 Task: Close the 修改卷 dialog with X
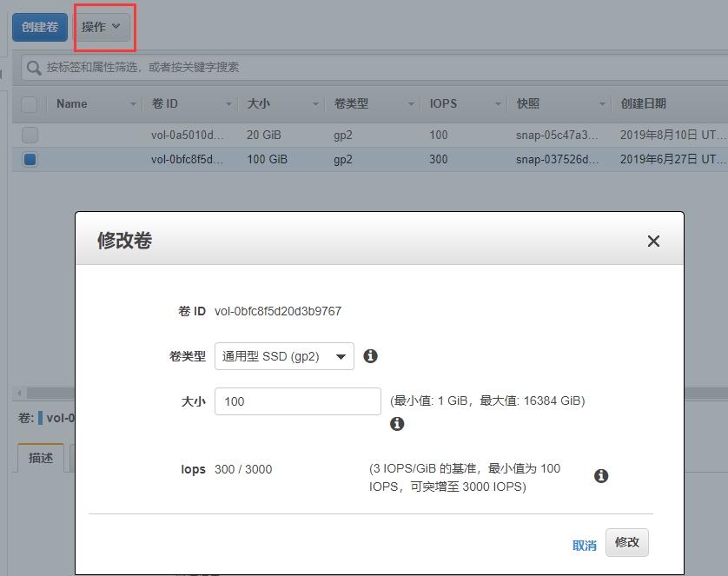point(653,242)
